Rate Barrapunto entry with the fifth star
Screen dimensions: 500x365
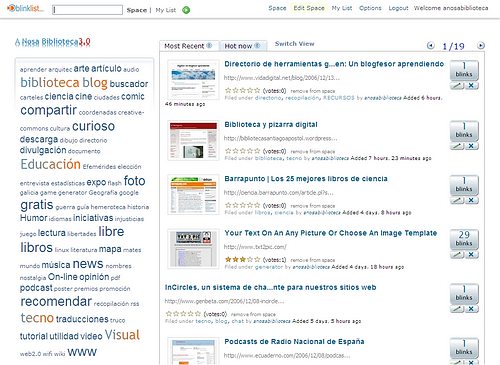coord(257,205)
